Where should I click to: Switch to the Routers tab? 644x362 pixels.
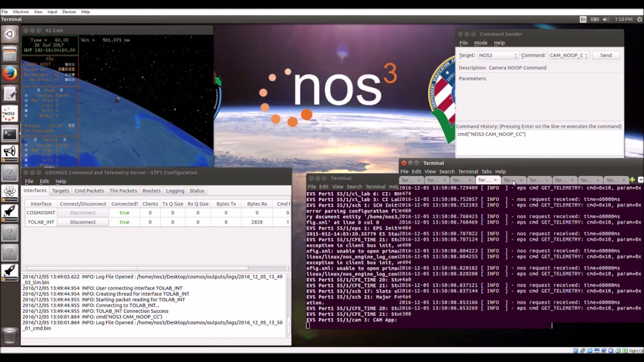pyautogui.click(x=151, y=191)
